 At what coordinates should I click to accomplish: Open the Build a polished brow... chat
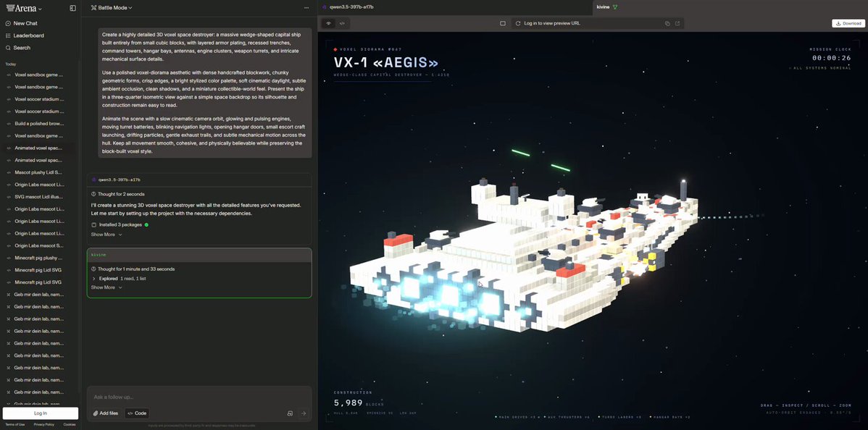[38, 123]
